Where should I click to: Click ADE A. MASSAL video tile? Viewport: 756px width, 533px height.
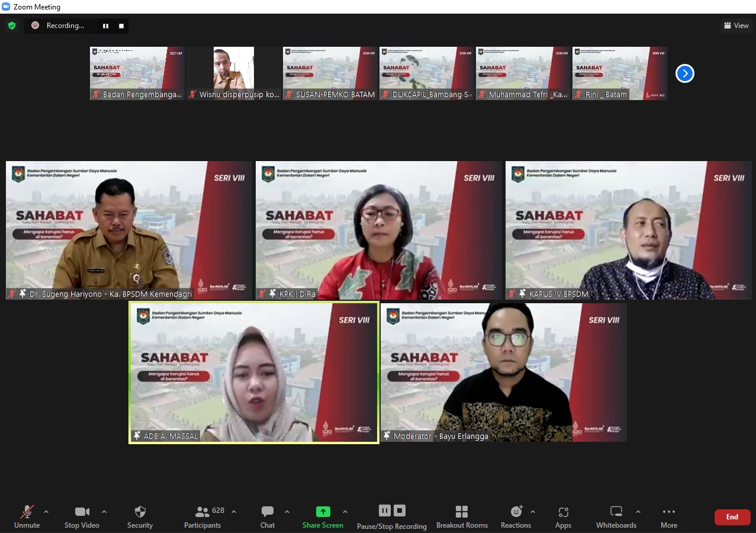pyautogui.click(x=254, y=373)
